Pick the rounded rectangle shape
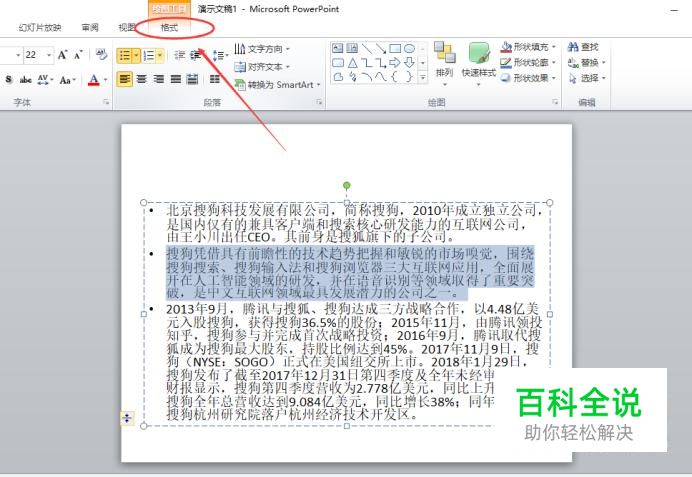The image size is (692, 477). [x=338, y=63]
